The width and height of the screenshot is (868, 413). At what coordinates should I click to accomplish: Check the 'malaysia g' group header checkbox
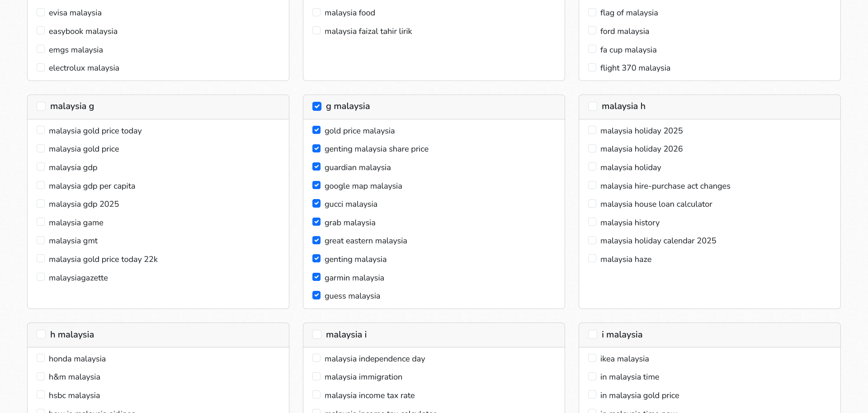(41, 106)
